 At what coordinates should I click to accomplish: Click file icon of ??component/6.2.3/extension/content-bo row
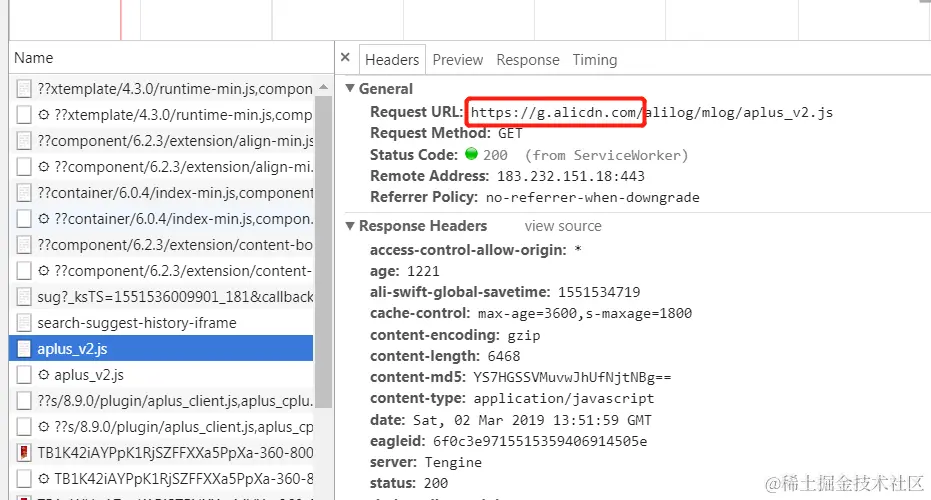tap(24, 245)
